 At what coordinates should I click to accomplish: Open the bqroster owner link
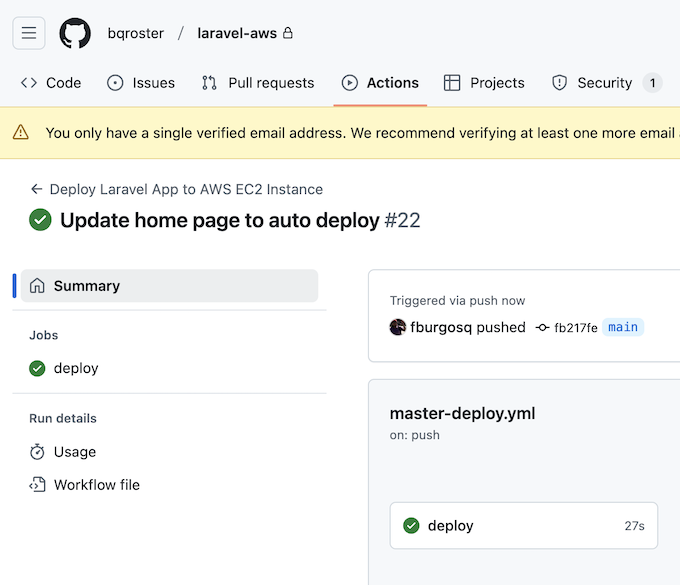point(136,33)
